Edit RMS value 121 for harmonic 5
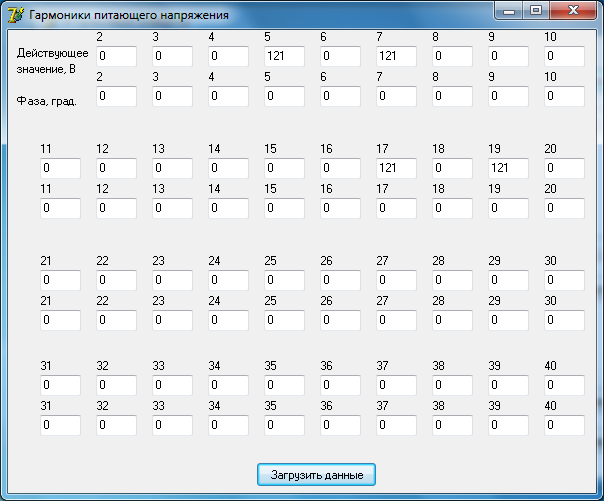Image resolution: width=604 pixels, height=501 pixels. (284, 56)
